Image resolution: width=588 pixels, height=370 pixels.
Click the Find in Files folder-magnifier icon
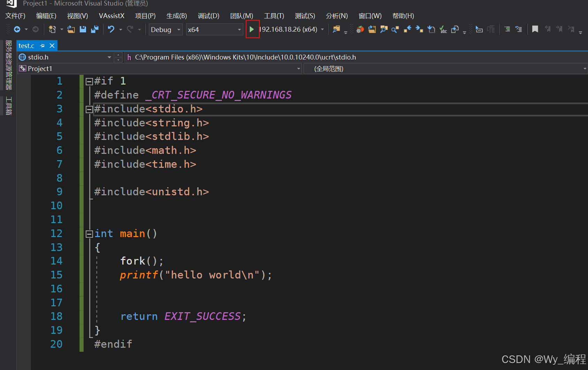[336, 30]
